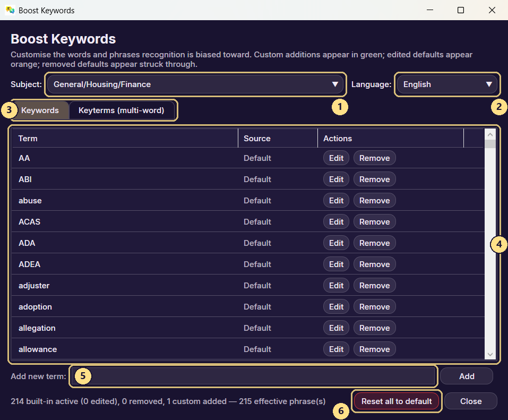Edit the ADA term
The height and width of the screenshot is (420, 508).
tap(336, 243)
